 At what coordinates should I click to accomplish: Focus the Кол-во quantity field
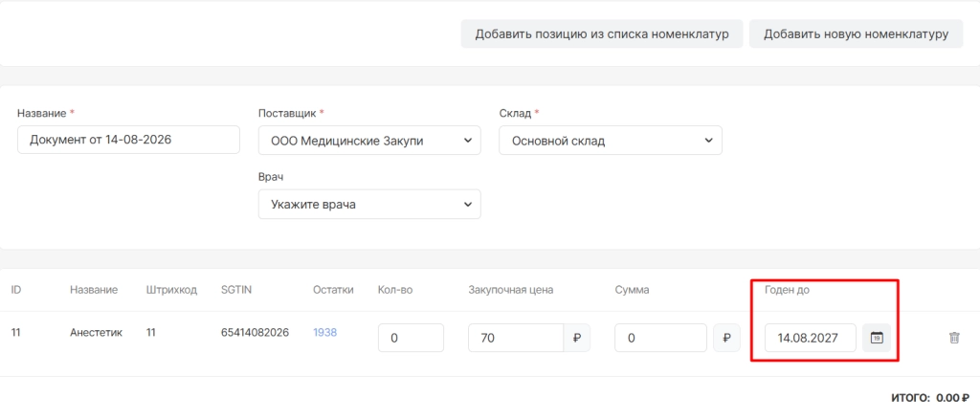tap(411, 338)
